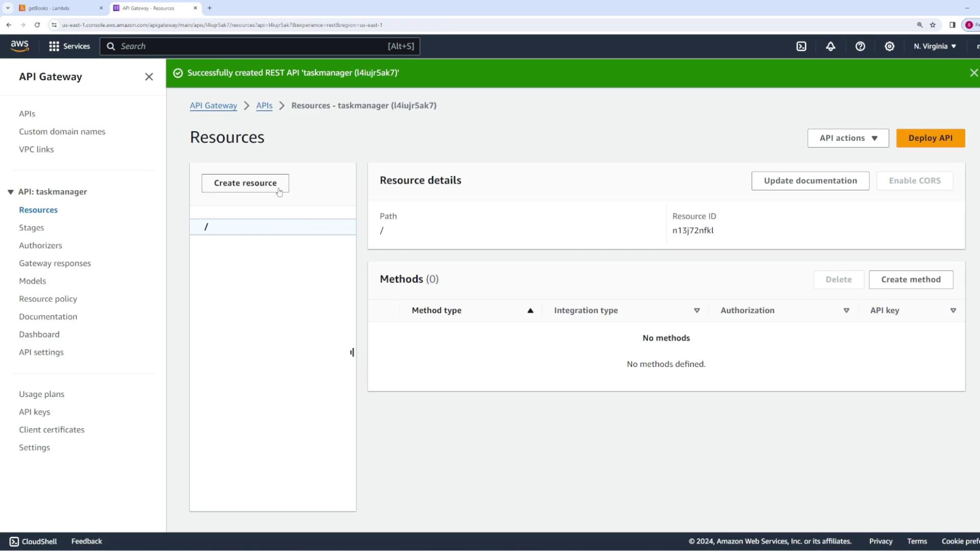Viewport: 980px width, 551px height.
Task: Open the AWS CloudShell icon in header
Action: (x=801, y=46)
